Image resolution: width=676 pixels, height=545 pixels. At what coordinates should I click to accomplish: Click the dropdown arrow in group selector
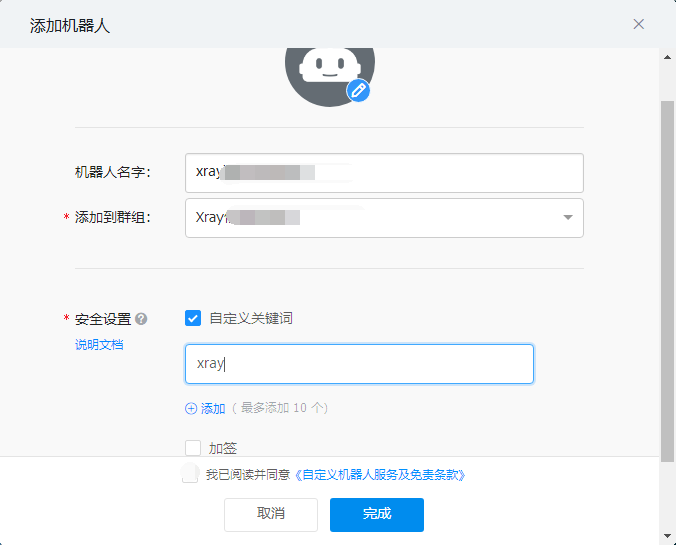[x=567, y=217]
